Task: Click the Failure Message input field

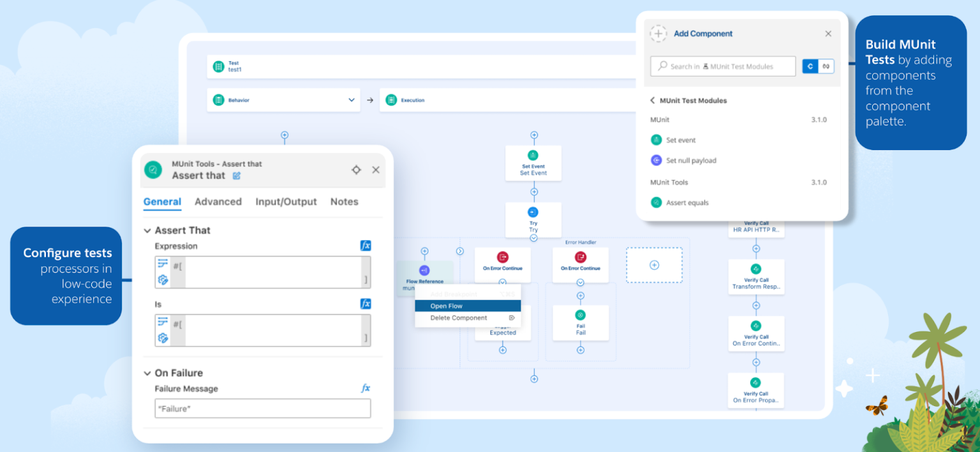Action: (x=263, y=409)
